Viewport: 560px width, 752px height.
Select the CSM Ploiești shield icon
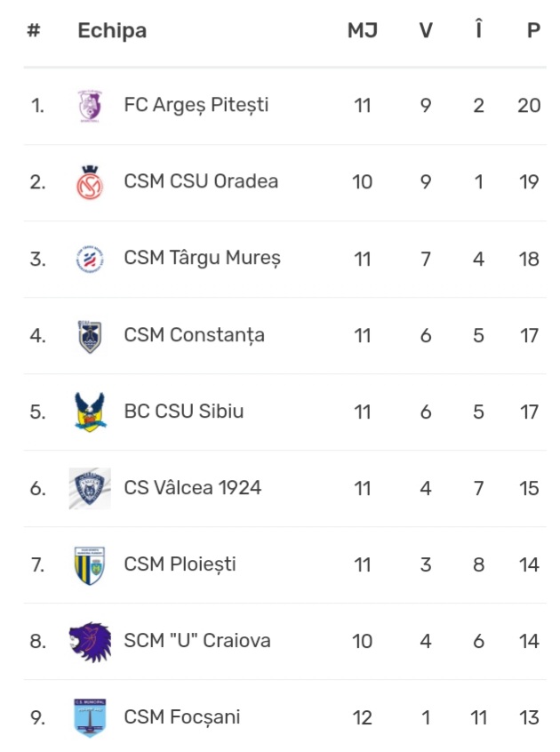(90, 565)
